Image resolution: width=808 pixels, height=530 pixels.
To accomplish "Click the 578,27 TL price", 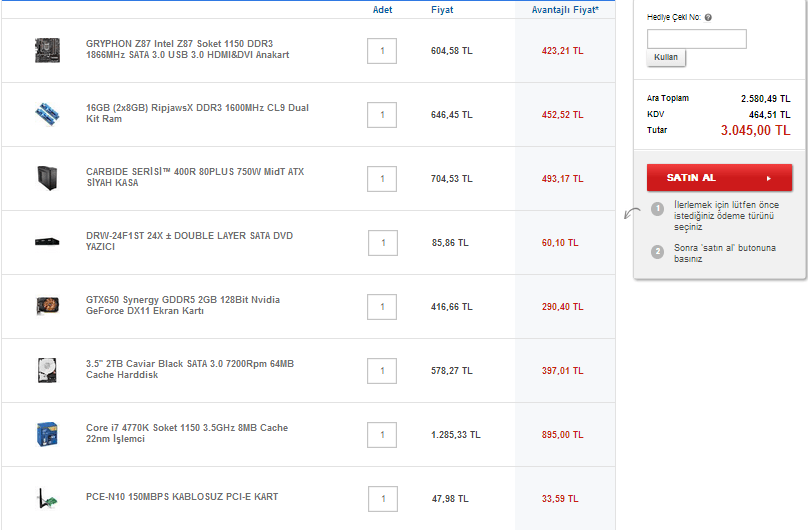I will (x=452, y=371).
